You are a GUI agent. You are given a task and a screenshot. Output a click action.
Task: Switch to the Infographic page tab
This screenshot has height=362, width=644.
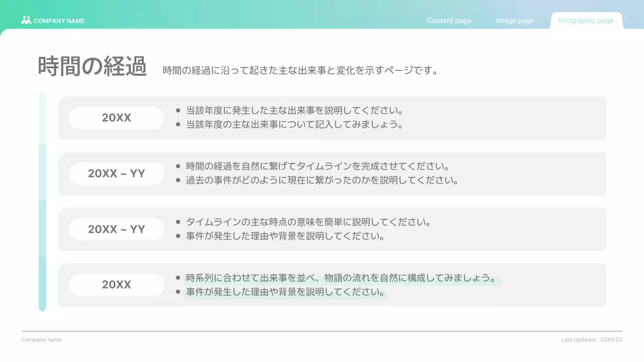[x=586, y=20]
